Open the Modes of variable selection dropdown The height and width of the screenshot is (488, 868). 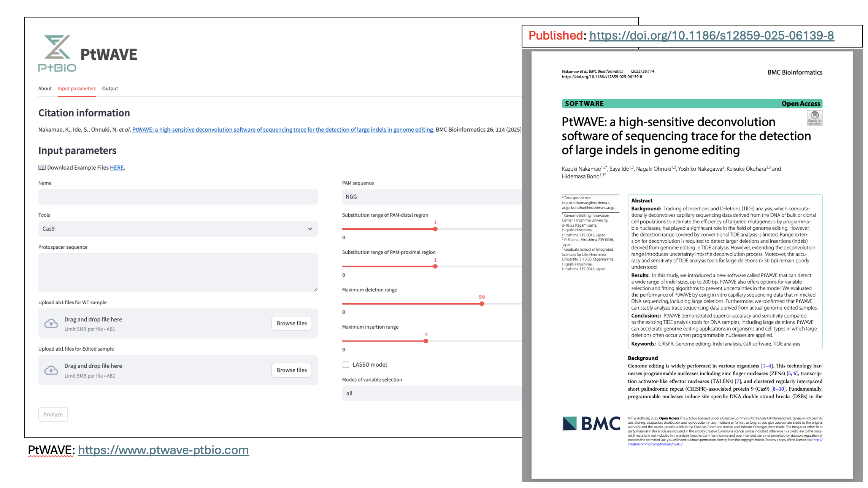point(432,393)
